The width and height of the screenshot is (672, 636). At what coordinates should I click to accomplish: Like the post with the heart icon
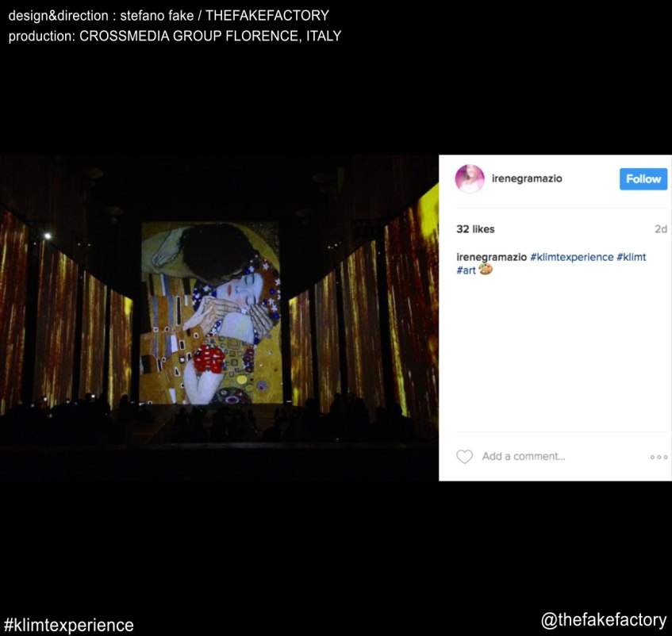(x=464, y=457)
